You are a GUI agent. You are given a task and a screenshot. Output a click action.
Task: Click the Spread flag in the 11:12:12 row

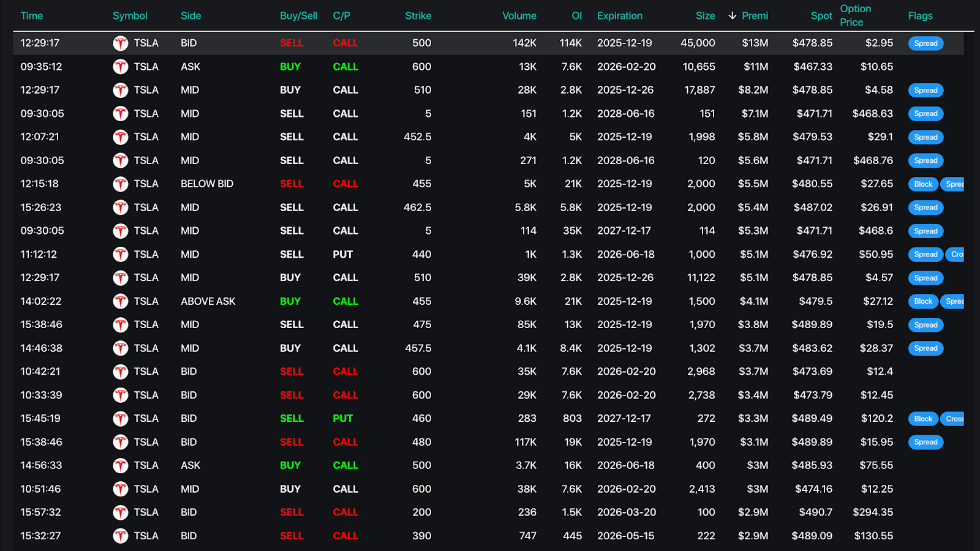coord(925,255)
